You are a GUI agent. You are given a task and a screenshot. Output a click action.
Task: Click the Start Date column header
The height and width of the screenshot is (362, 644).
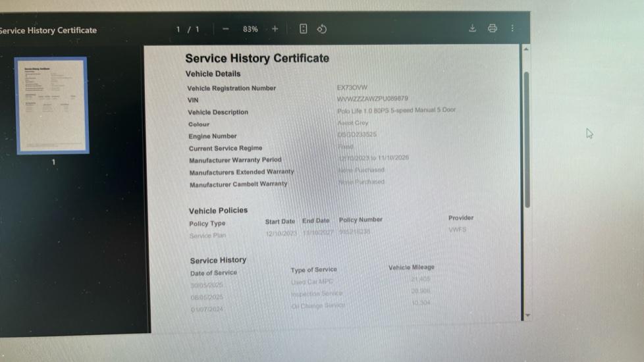280,222
